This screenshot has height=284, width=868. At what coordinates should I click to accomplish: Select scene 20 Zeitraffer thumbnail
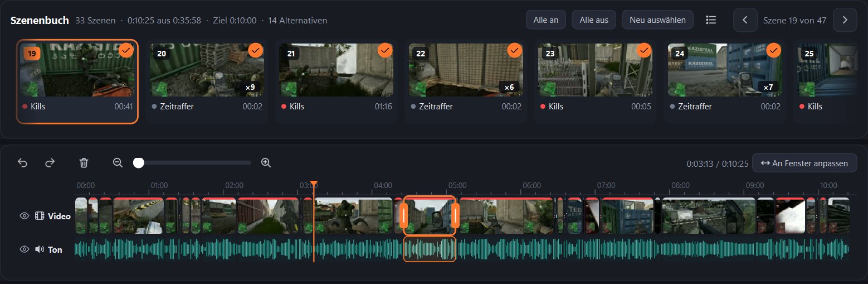coord(207,70)
